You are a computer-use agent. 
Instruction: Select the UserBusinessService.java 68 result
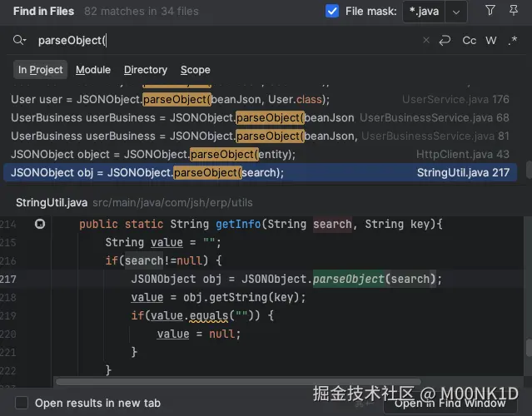click(261, 117)
